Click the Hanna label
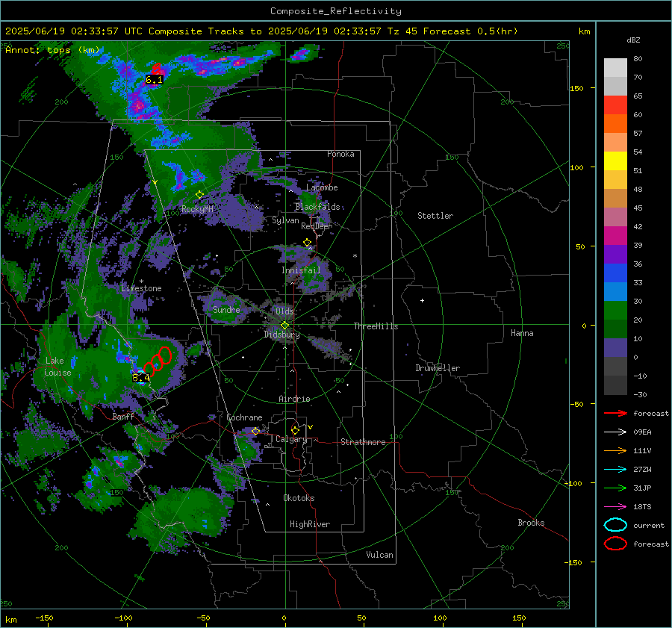This screenshot has height=628, width=672. pyautogui.click(x=522, y=333)
